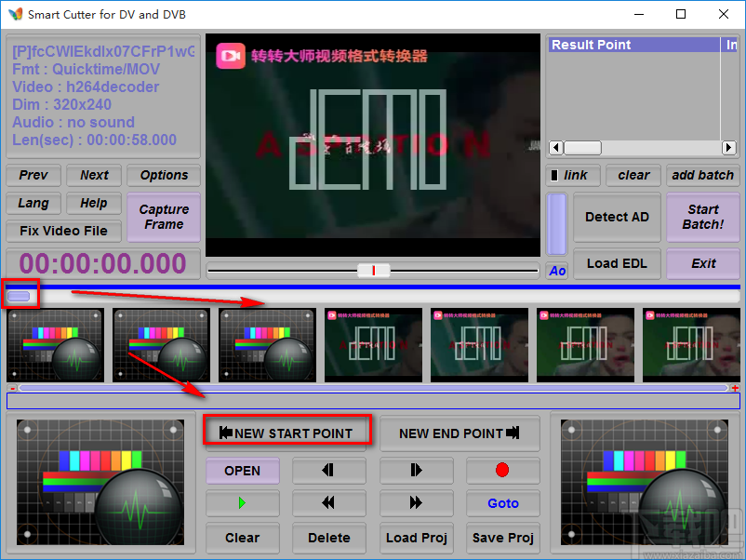Click the Fmt : Quicktime/MOV info line
746x560 pixels.
[x=87, y=69]
